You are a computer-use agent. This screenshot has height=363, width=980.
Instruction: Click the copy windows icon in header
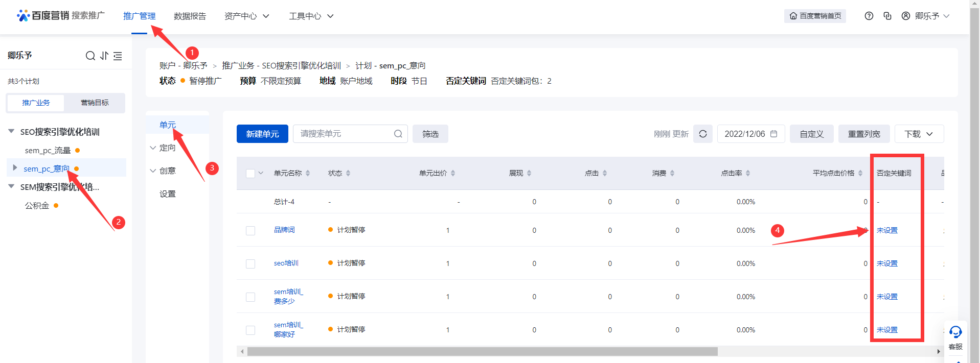click(887, 16)
